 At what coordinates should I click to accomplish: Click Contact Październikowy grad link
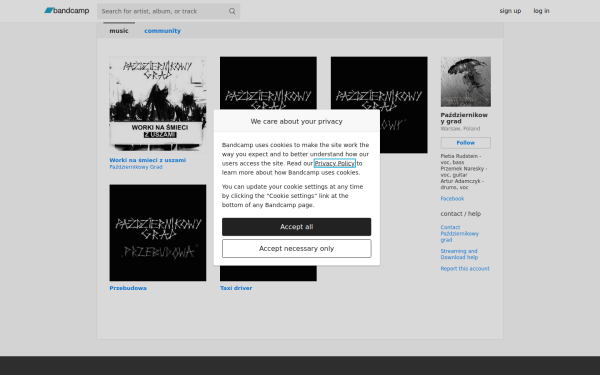pyautogui.click(x=460, y=233)
